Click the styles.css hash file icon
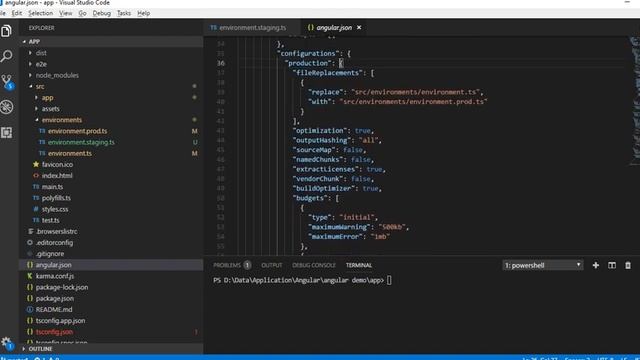 [x=36, y=209]
